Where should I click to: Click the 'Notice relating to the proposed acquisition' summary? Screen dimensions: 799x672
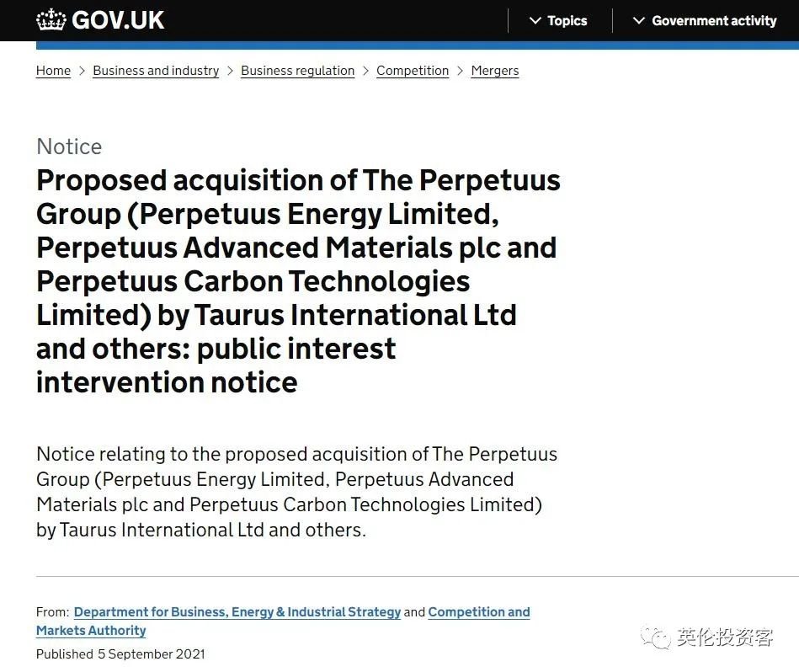pyautogui.click(x=296, y=492)
